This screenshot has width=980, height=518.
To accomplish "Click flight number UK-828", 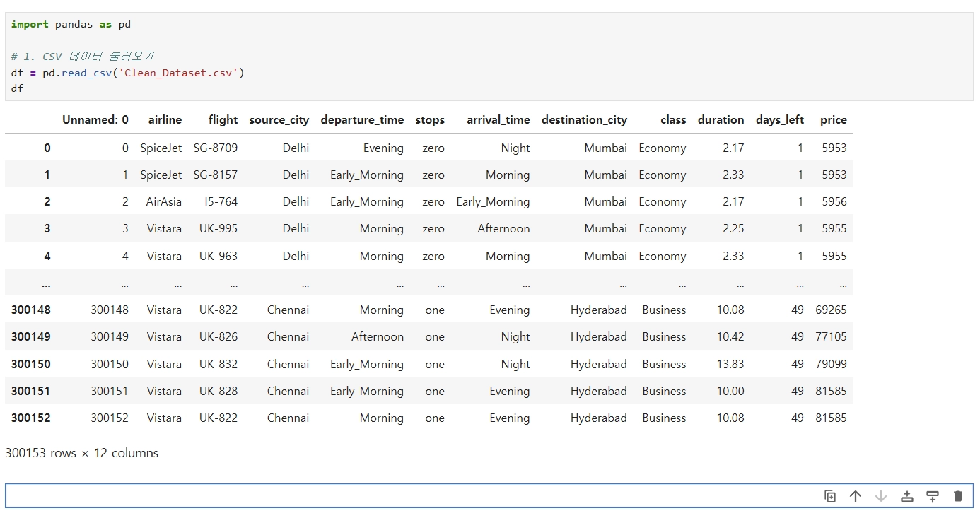I will (x=218, y=392).
